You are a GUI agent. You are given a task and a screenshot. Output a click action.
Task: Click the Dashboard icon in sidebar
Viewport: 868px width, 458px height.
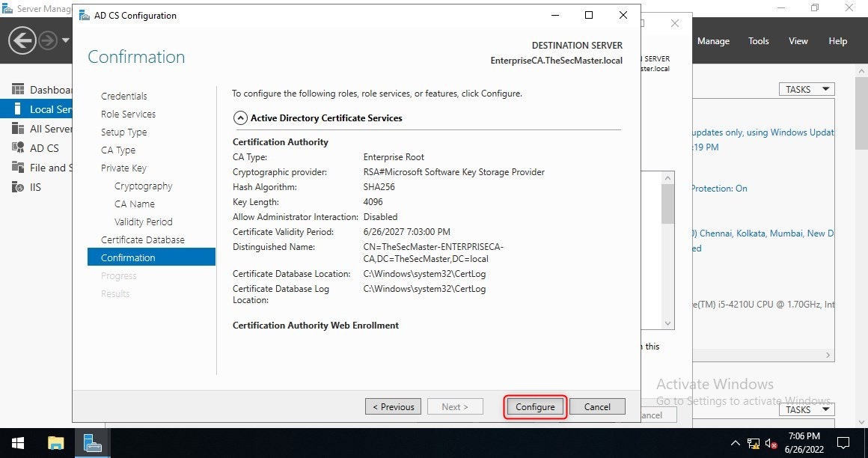tap(18, 89)
